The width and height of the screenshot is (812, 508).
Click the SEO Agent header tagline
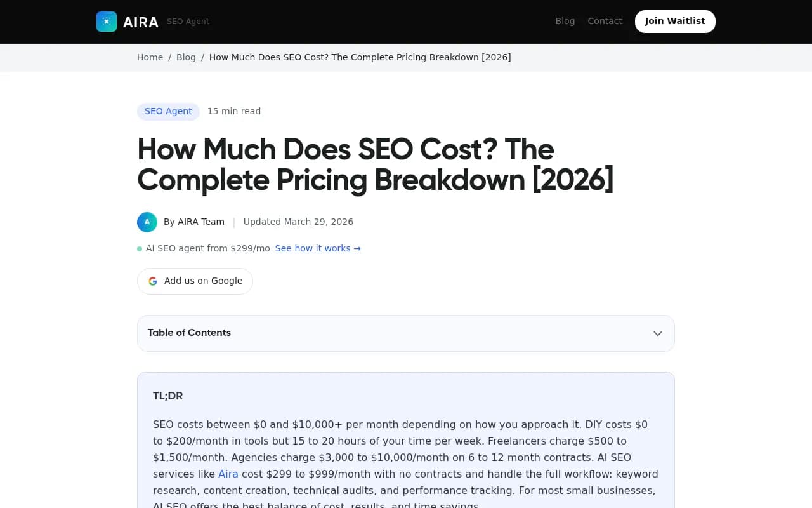pos(188,22)
